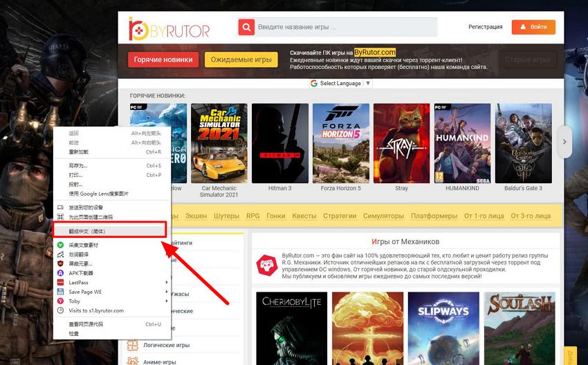This screenshot has height=365, width=588.
Task: Click the Toby extension icon in menu
Action: coord(61,301)
